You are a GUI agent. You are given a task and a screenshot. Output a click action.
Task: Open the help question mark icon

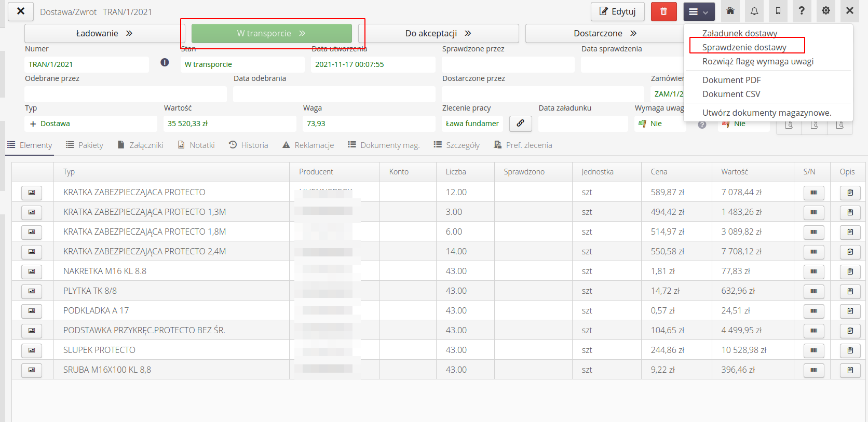coord(802,11)
